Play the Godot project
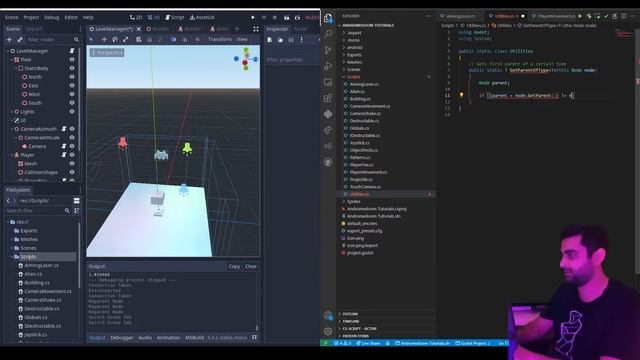Viewport: 640px width, 360px height. [x=253, y=18]
